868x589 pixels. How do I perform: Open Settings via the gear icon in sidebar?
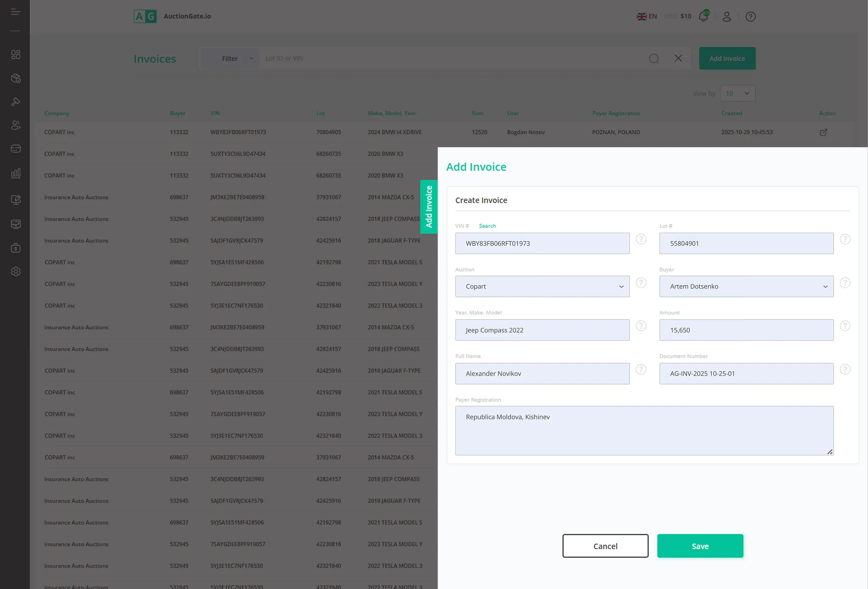click(x=16, y=271)
